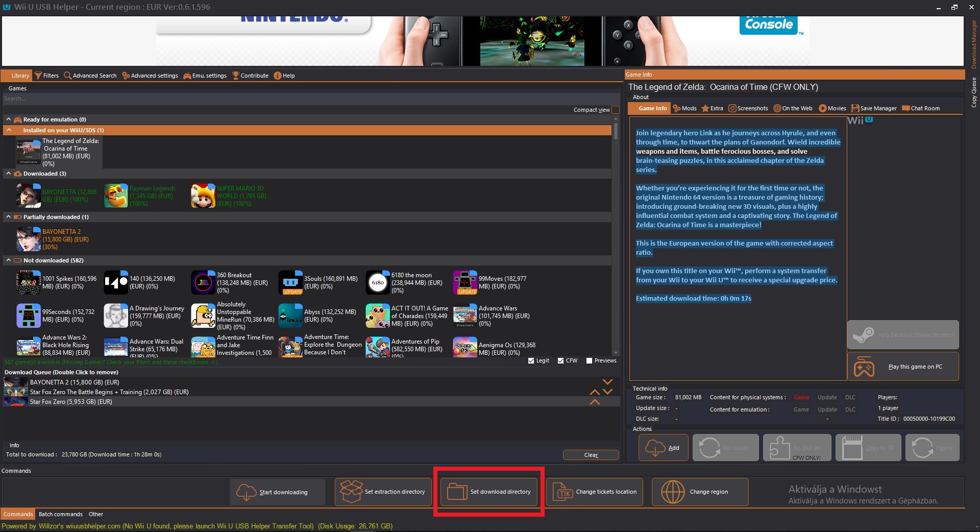The image size is (980, 532).
Task: Click the Change region button
Action: click(700, 492)
